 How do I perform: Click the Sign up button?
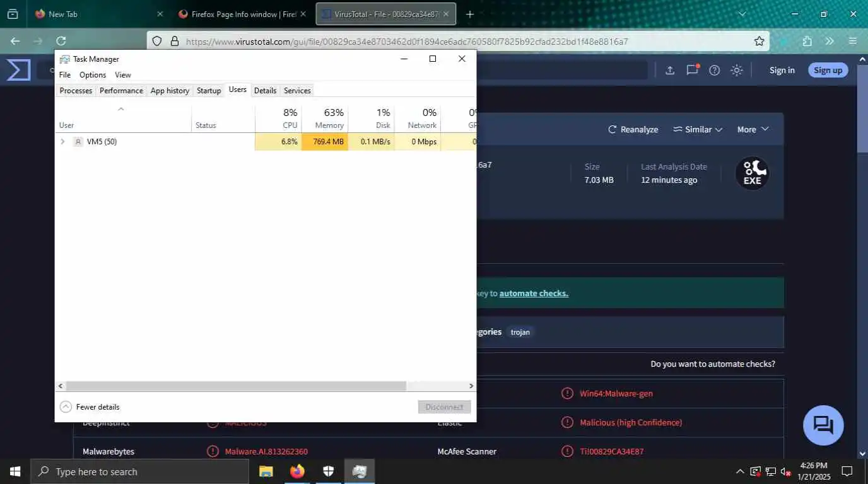[828, 70]
